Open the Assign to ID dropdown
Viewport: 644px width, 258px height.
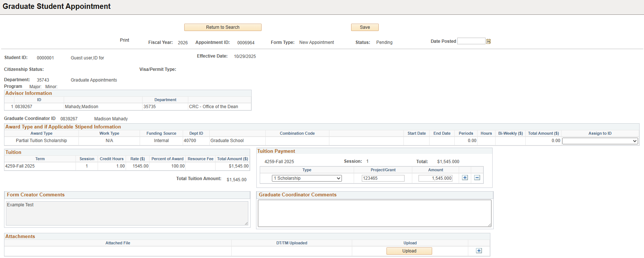click(600, 141)
